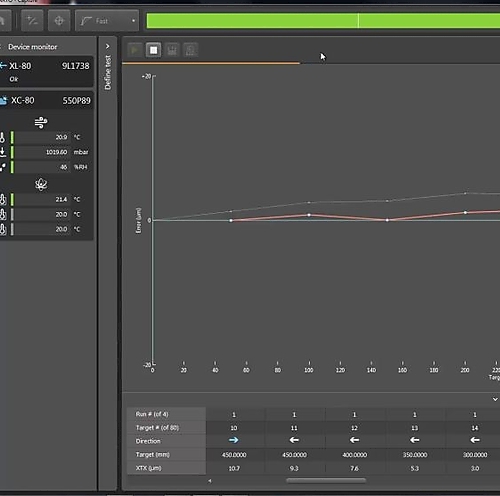The image size is (500, 496).
Task: Click the table's horizontal scrollbar thumb
Action: click(x=326, y=480)
